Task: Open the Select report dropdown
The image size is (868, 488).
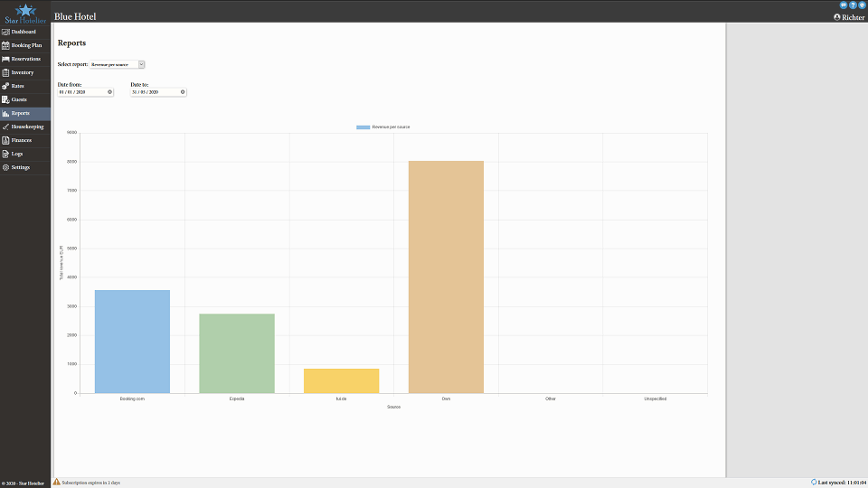Action: click(118, 65)
